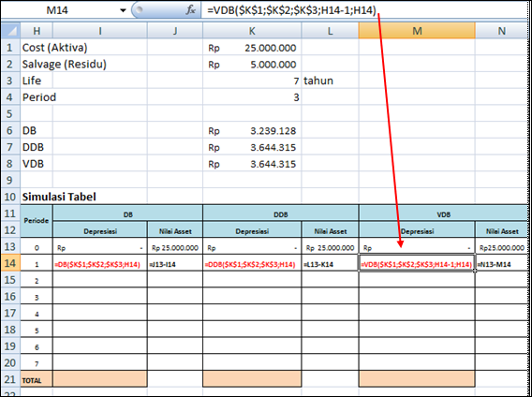Image resolution: width=532 pixels, height=397 pixels.
Task: Click the tahun cell
Action: [x=330, y=81]
